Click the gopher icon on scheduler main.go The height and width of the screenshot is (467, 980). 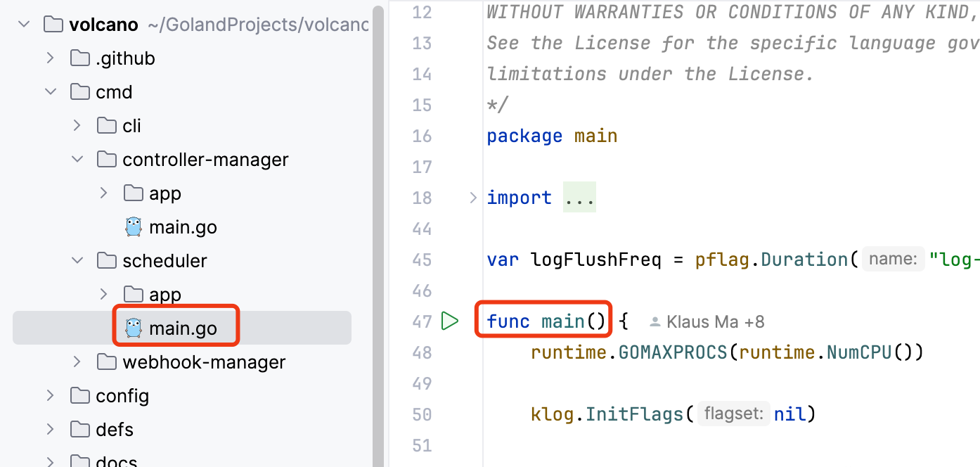134,327
